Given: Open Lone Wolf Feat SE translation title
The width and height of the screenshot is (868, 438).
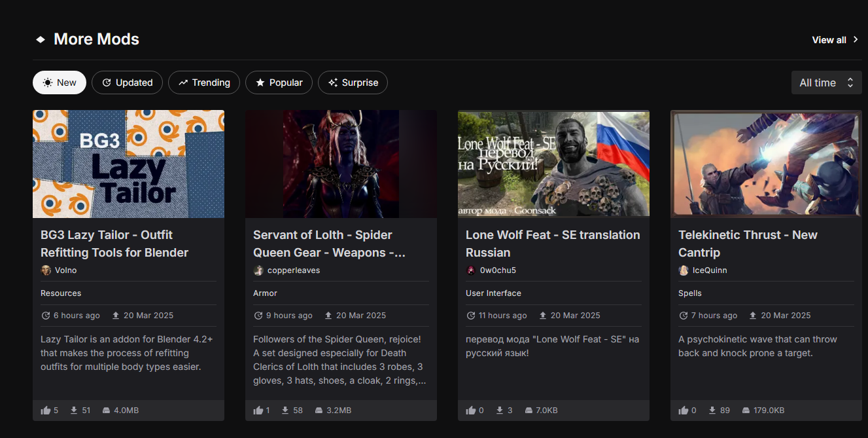Looking at the screenshot, I should tap(553, 244).
